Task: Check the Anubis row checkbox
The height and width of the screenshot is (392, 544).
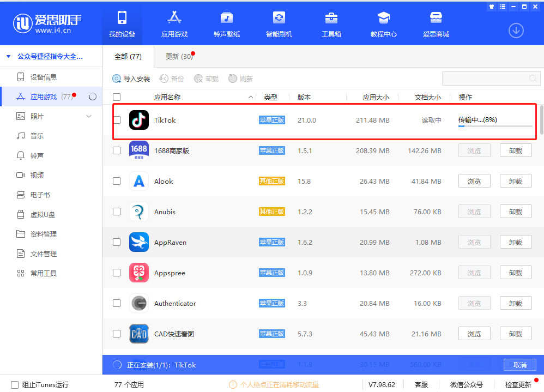Action: click(x=117, y=212)
